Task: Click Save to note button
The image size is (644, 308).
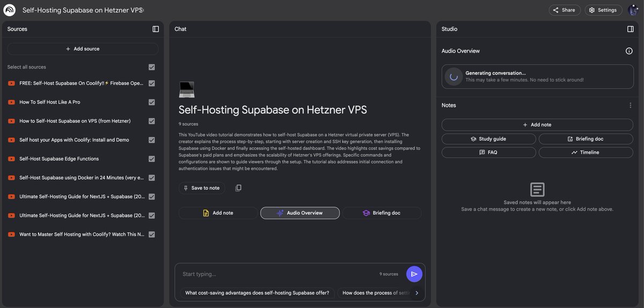Action: (202, 188)
